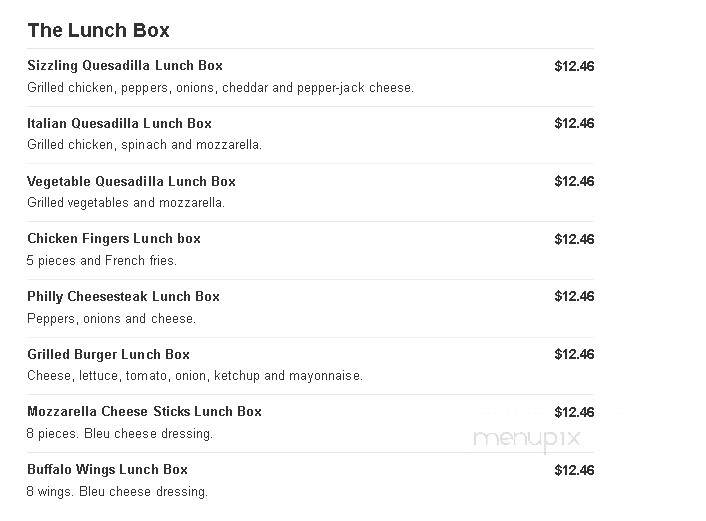Screen dimensions: 706x521
Task: Select the Buffalo Wings Lunch Box item
Action: [107, 470]
